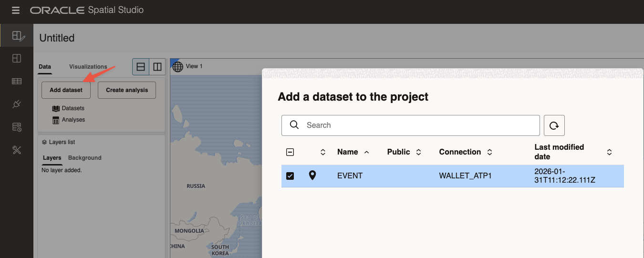Click the refresh dataset list icon
The height and width of the screenshot is (258, 644).
(x=554, y=125)
